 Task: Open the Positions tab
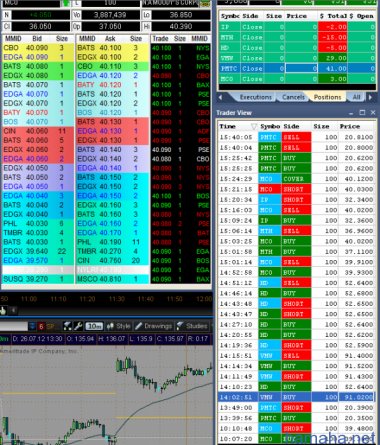click(x=327, y=97)
